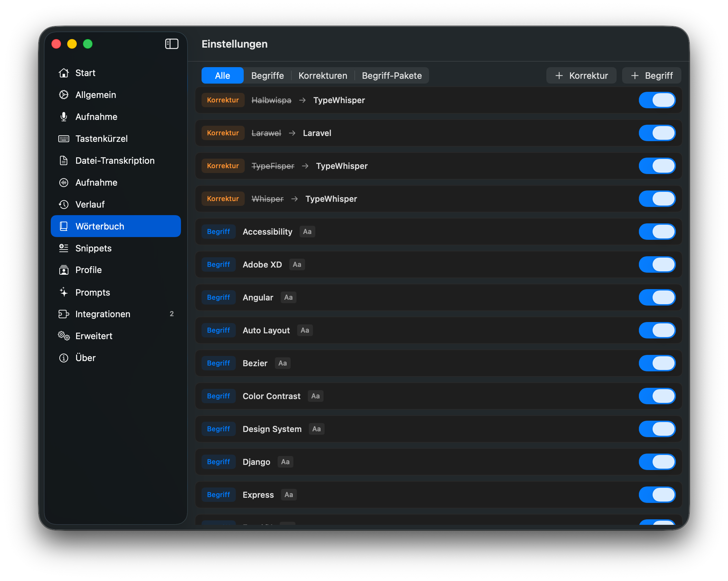Image resolution: width=728 pixels, height=581 pixels.
Task: Open Erweitert double-gear icon
Action: click(64, 336)
